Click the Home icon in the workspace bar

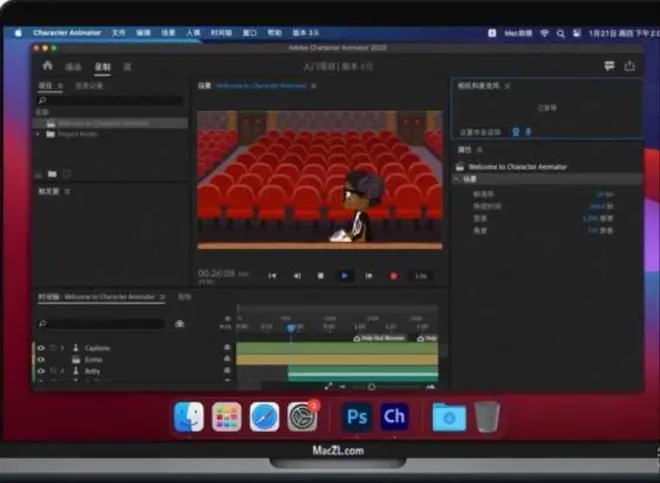pos(47,66)
